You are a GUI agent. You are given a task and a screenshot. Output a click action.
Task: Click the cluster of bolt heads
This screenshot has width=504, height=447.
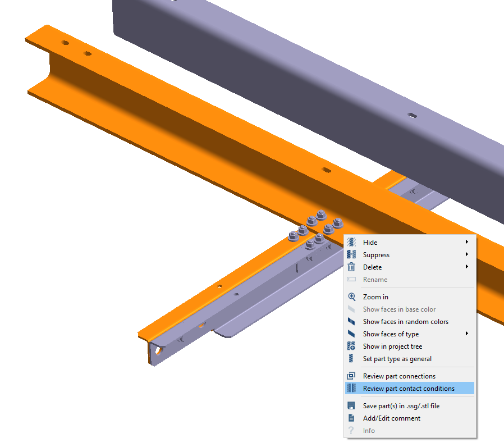pos(315,230)
